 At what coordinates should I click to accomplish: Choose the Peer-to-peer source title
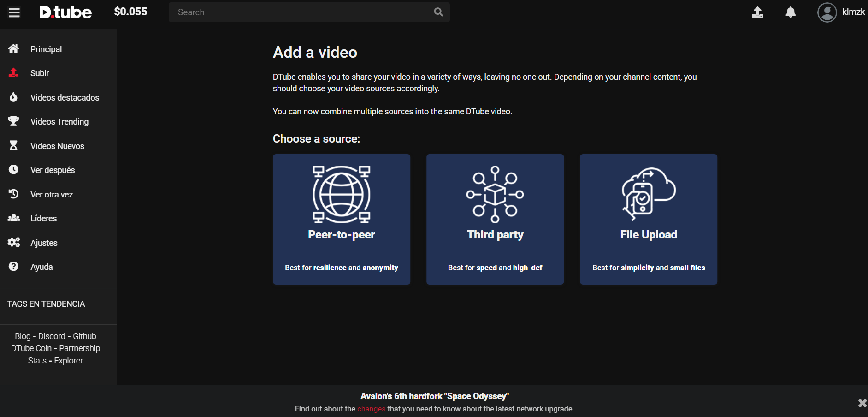pos(342,235)
